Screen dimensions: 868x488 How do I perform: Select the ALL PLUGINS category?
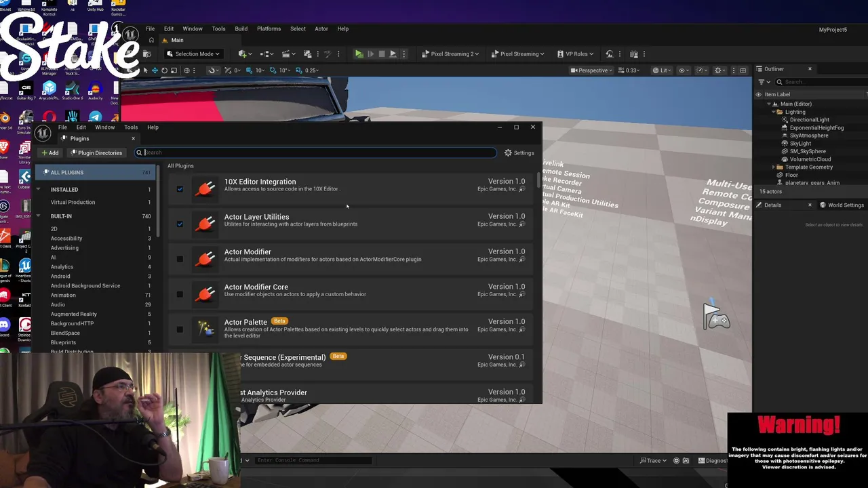tap(94, 173)
